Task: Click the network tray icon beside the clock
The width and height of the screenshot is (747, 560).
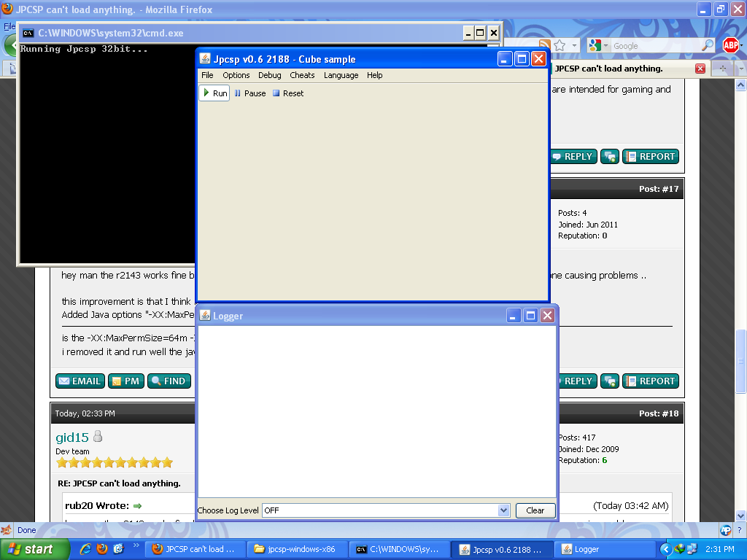Action: tap(692, 549)
